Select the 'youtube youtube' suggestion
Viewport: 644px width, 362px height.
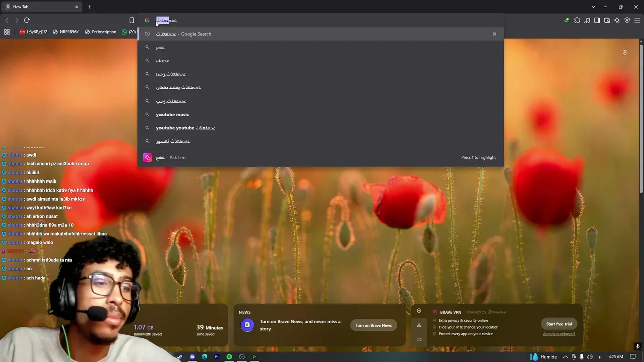click(x=320, y=128)
